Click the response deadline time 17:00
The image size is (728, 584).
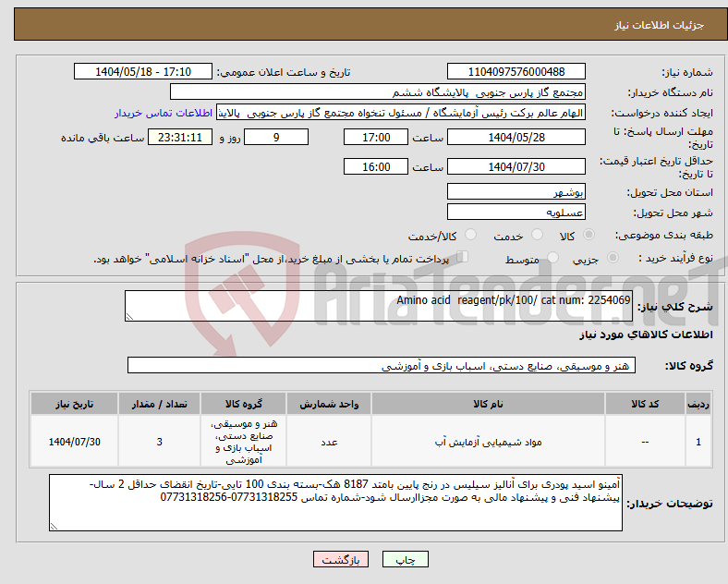376,138
